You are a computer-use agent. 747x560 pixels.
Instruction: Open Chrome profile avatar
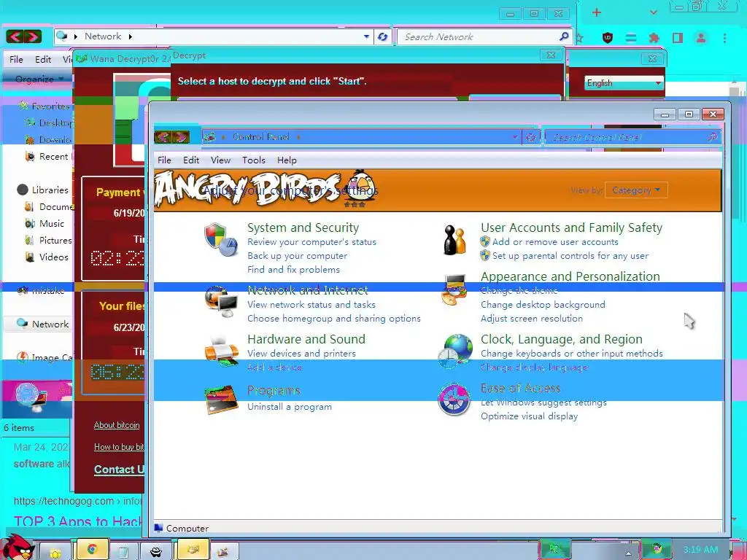click(x=701, y=38)
